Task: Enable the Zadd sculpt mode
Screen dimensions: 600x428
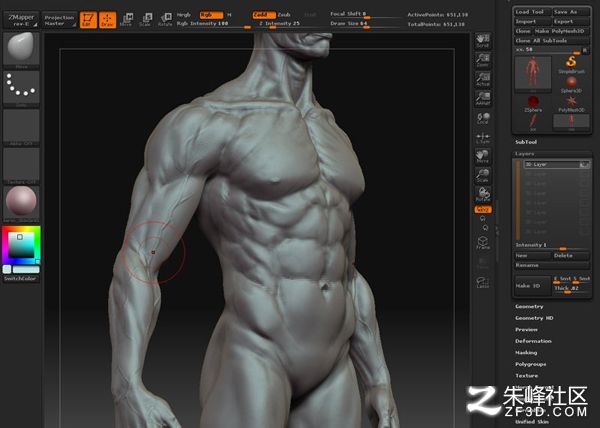Action: pos(264,15)
